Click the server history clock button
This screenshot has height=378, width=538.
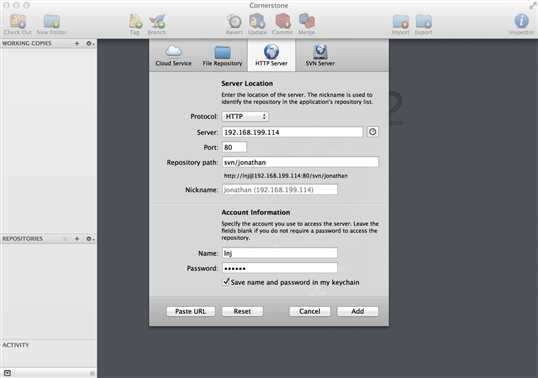point(373,132)
